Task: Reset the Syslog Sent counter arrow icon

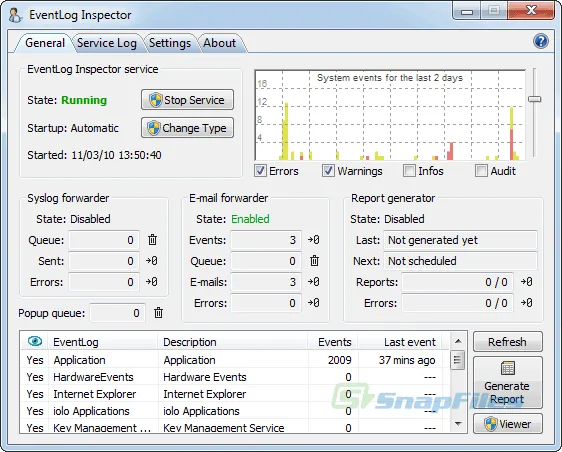Action: click(152, 261)
